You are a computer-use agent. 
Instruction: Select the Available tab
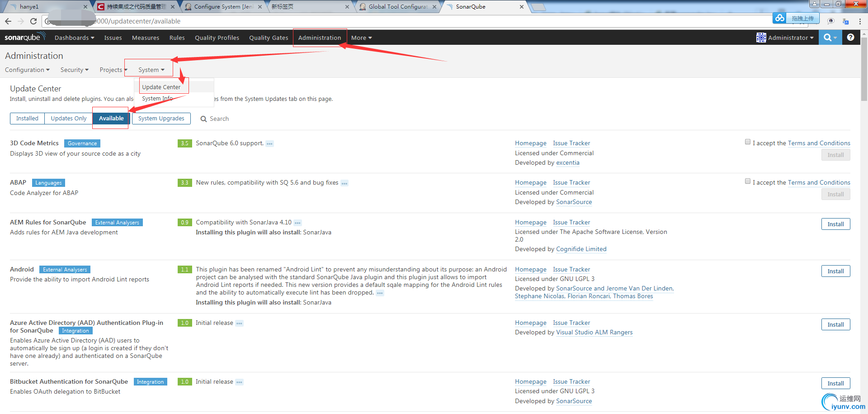(x=111, y=119)
